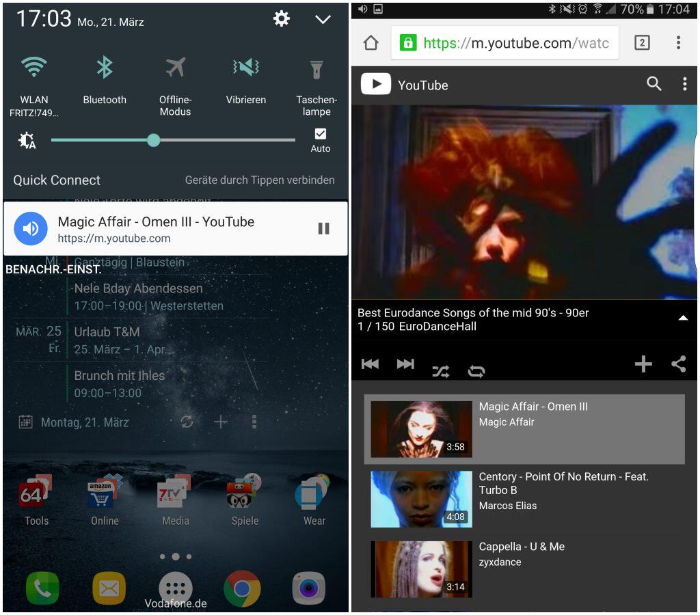Expand quick settings with the chevron
The width and height of the screenshot is (700, 615).
[x=323, y=19]
